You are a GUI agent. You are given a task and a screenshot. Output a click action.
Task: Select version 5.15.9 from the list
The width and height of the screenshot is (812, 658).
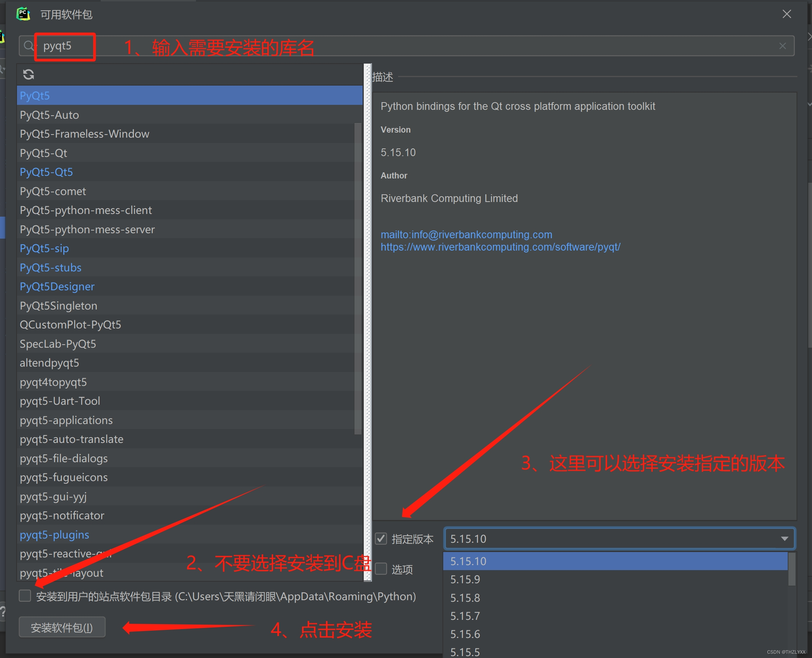pyautogui.click(x=615, y=579)
